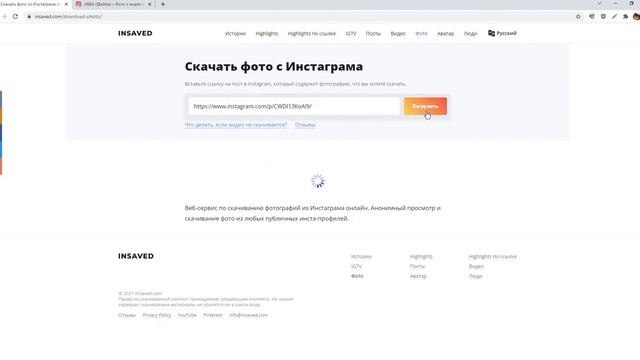Open the Pinterest footer link
Image resolution: width=640 pixels, height=360 pixels.
(213, 315)
